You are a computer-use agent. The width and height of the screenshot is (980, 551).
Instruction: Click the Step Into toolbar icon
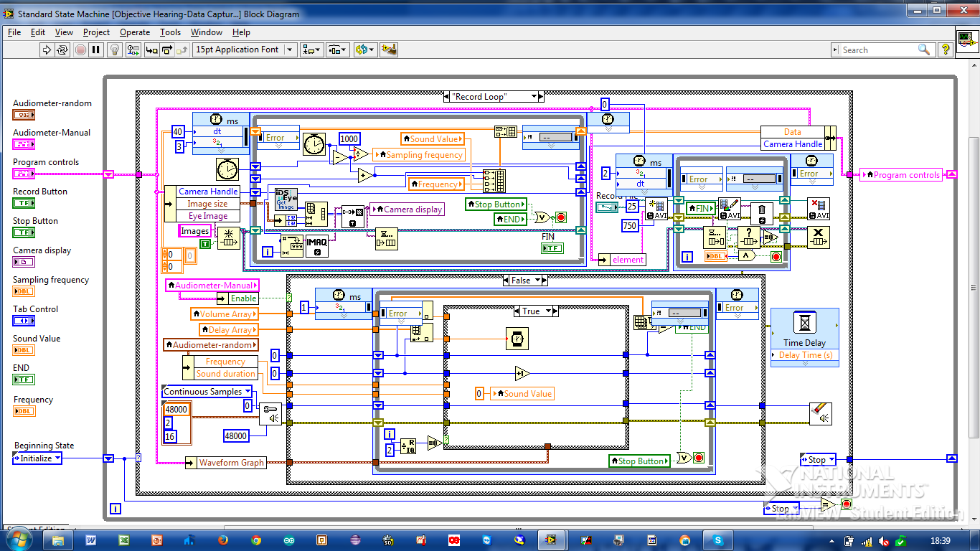pyautogui.click(x=151, y=50)
